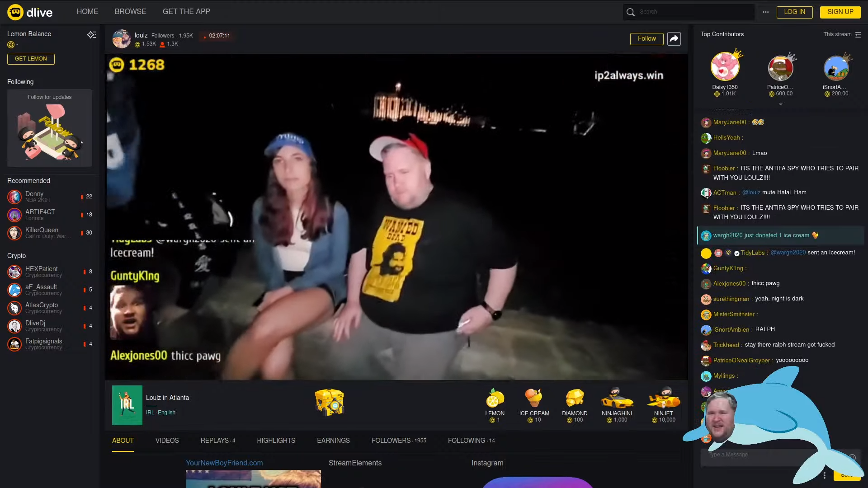Open aF_Assault channel avatar
Image resolution: width=868 pixels, height=488 pixels.
14,290
